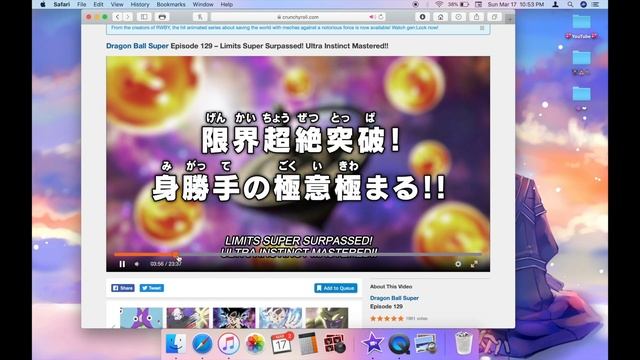
Task: Open Spotlight search icon
Action: [570, 4]
